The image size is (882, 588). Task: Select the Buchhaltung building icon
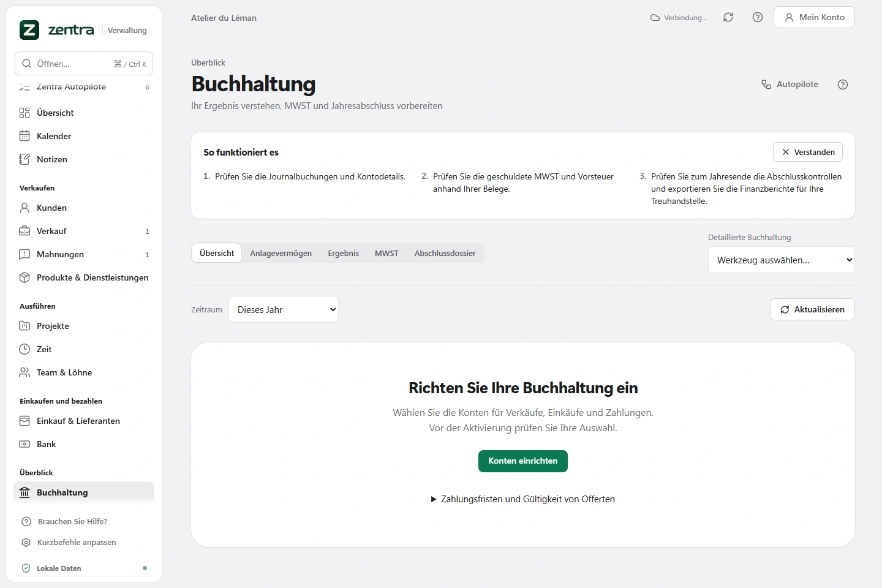[x=24, y=492]
